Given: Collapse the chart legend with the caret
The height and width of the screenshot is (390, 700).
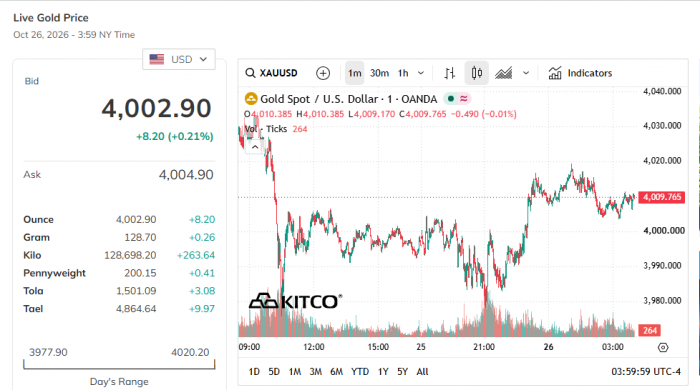Looking at the screenshot, I should click(255, 147).
